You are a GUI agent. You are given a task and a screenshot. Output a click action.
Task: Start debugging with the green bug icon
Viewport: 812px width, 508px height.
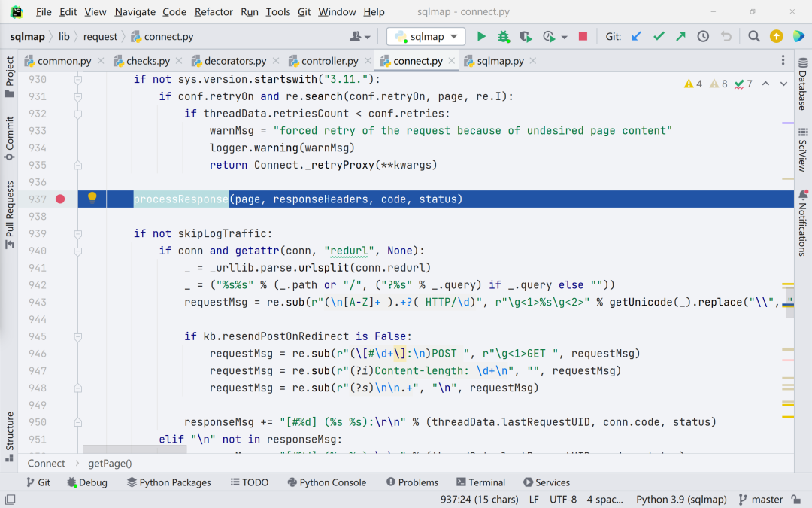[x=503, y=36]
